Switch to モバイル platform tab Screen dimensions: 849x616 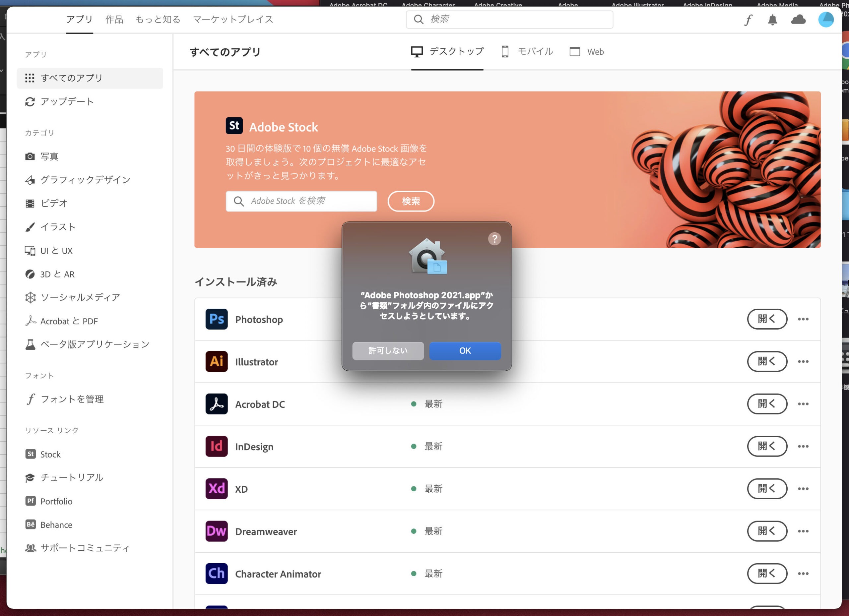[x=527, y=52]
